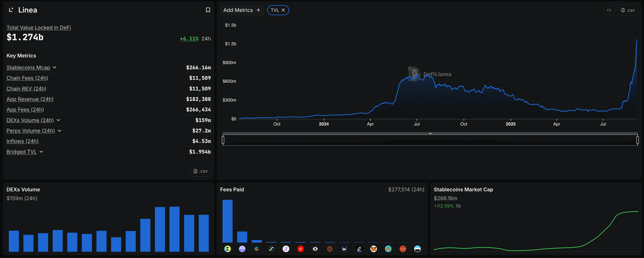Image resolution: width=644 pixels, height=258 pixels.
Task: Open the chart embed code icon
Action: pos(609,10)
